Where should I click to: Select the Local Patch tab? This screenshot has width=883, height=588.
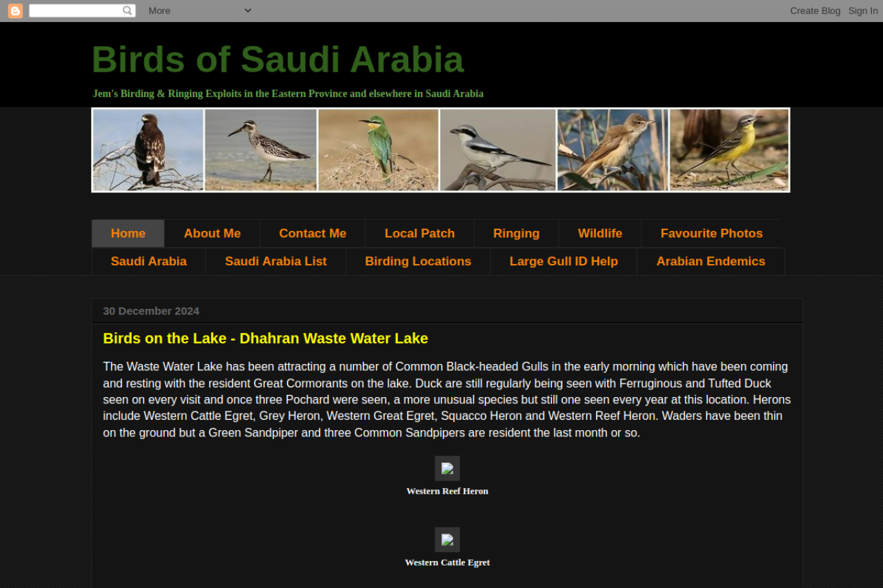point(420,234)
